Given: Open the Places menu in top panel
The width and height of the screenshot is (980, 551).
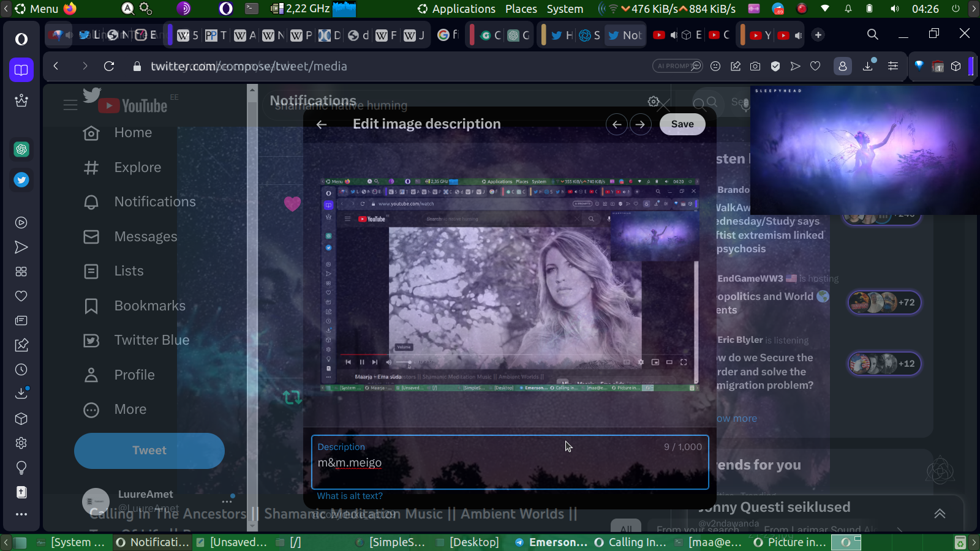Looking at the screenshot, I should pos(521,9).
